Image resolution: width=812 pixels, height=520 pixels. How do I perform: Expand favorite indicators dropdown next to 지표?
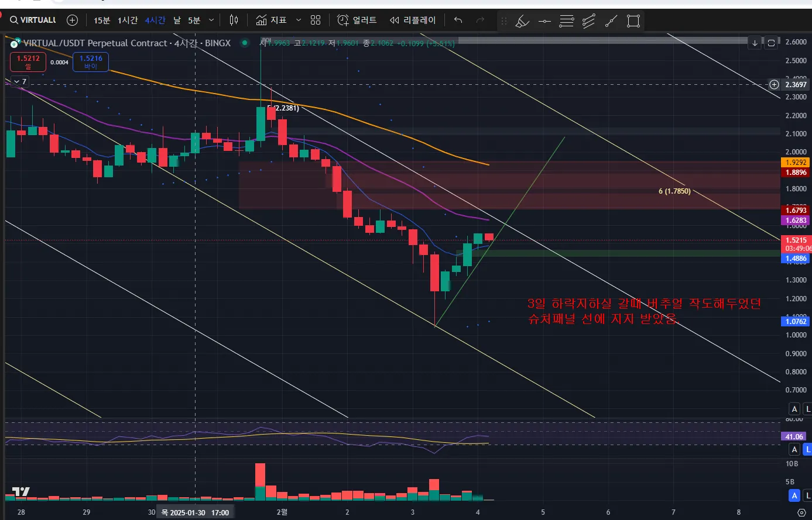click(x=299, y=20)
